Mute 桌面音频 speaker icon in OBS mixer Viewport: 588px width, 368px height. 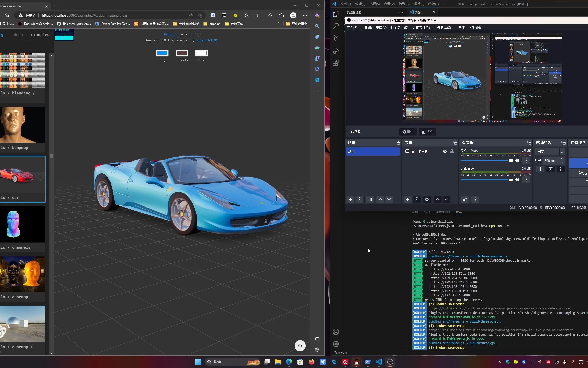click(517, 180)
